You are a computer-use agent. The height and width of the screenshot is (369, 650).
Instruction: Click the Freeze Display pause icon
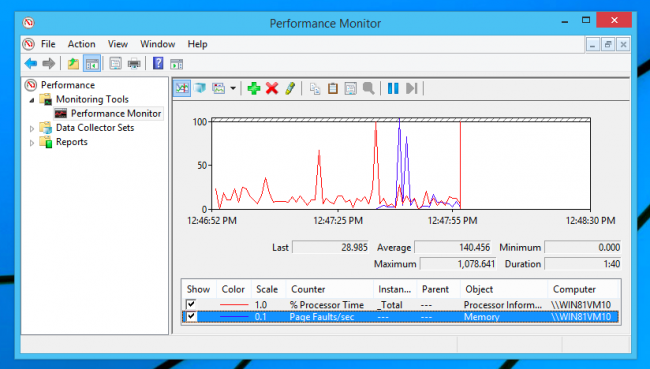coord(393,88)
